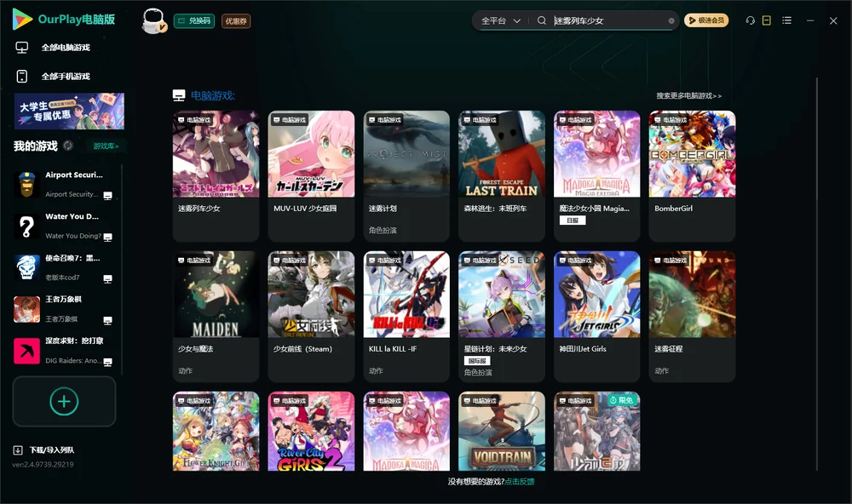Viewport: 852px width, 504px height.
Task: Open the list menu icon in title bar
Action: [786, 20]
